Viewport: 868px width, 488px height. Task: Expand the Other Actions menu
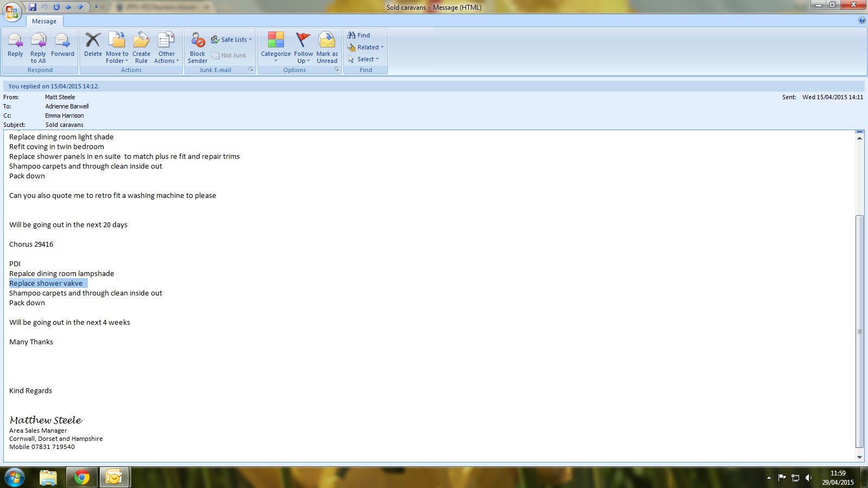167,48
